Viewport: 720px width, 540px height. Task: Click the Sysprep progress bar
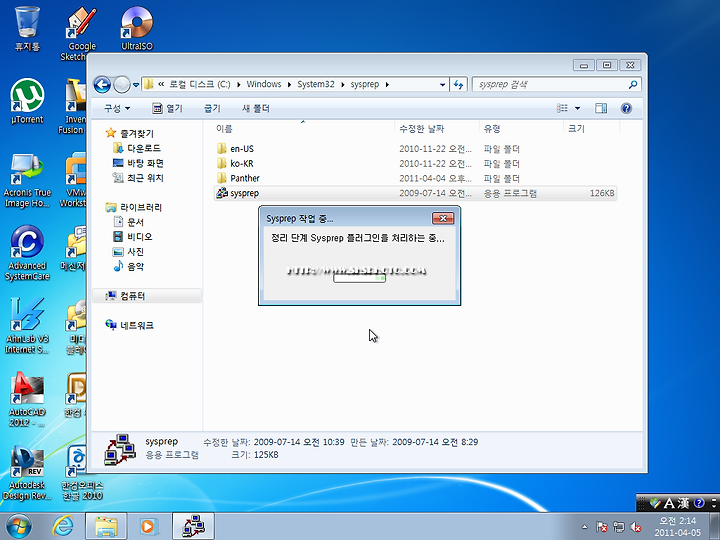(x=359, y=278)
